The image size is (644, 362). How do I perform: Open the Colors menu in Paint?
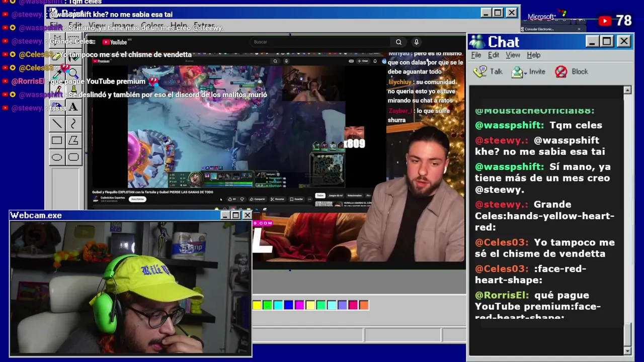point(152,25)
